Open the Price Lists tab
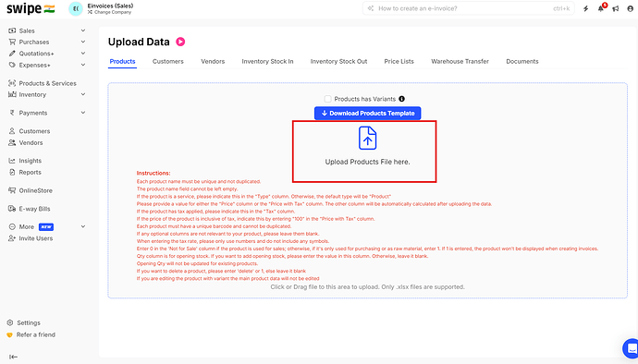Image resolution: width=638 pixels, height=364 pixels. click(399, 61)
